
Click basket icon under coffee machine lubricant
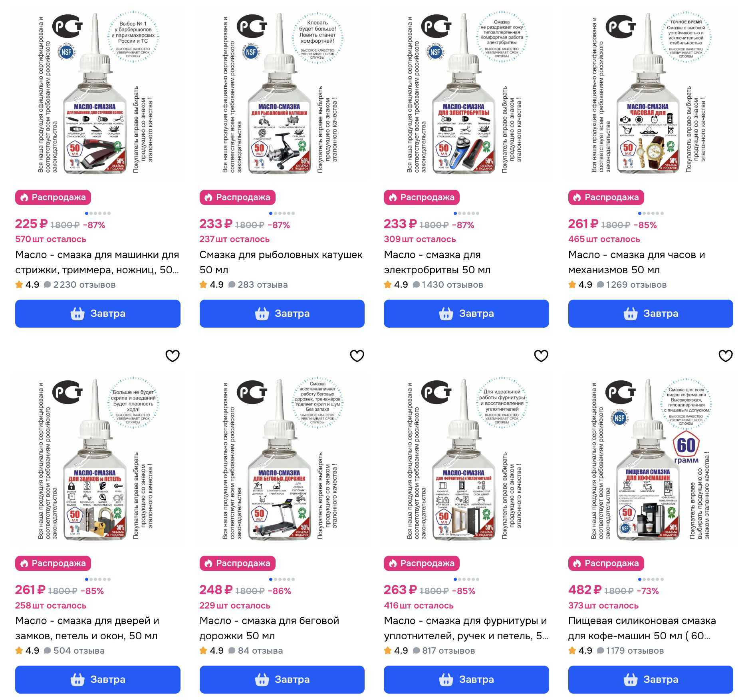click(x=631, y=680)
